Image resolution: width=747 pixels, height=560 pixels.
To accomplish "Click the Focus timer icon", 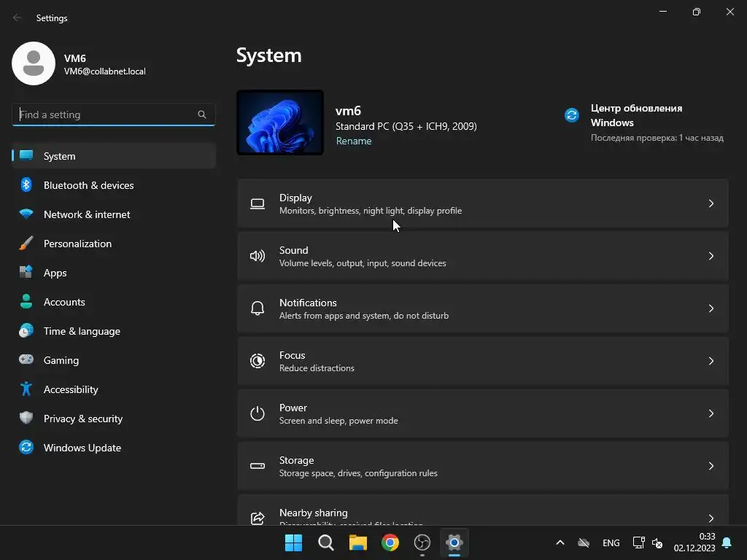I will (258, 361).
